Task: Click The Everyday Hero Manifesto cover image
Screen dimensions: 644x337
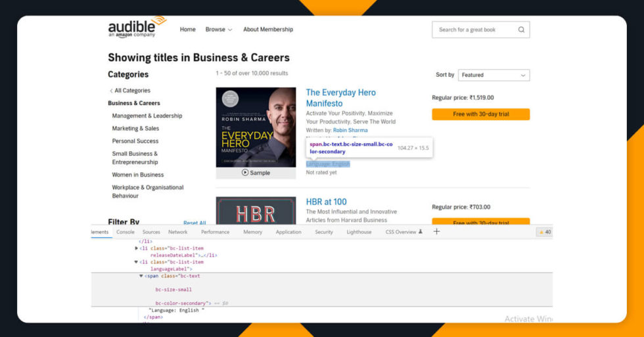Action: coord(256,127)
